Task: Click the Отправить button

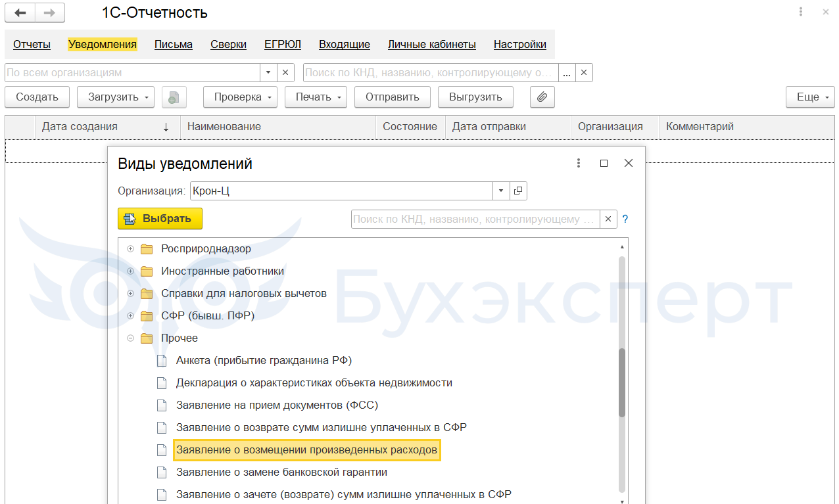Action: (393, 97)
